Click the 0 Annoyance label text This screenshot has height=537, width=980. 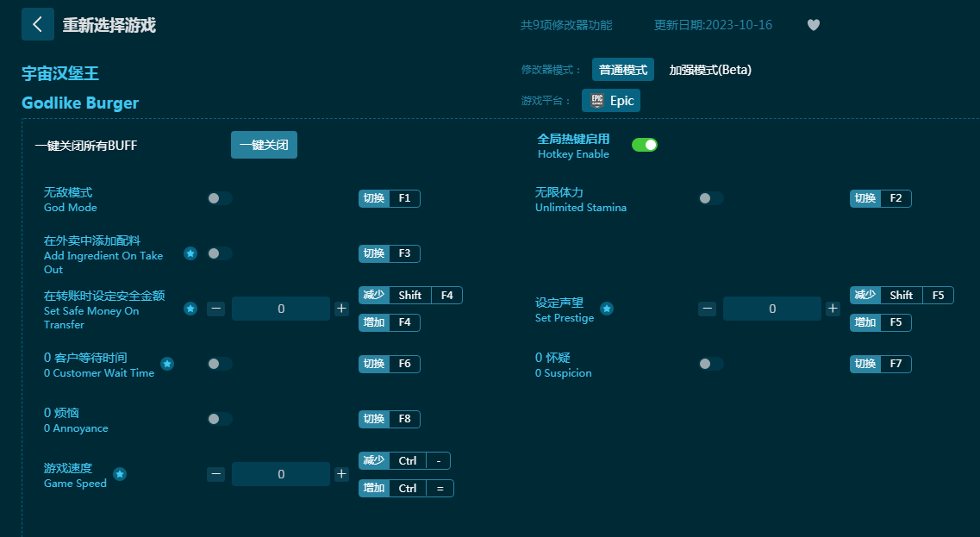(76, 428)
